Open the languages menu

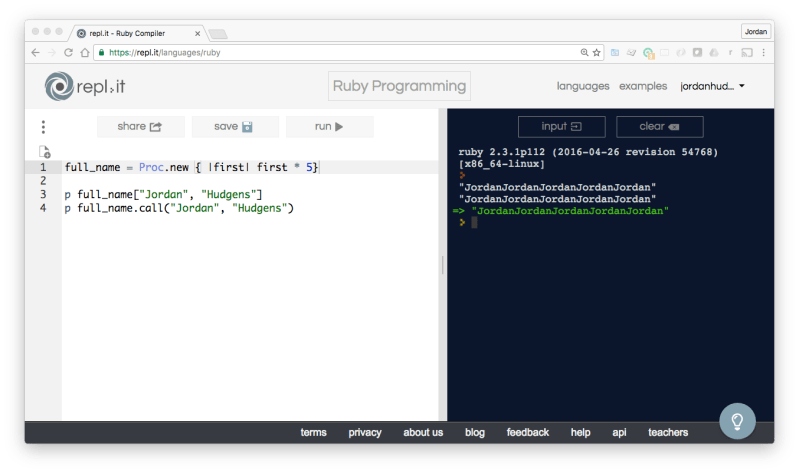pos(583,86)
